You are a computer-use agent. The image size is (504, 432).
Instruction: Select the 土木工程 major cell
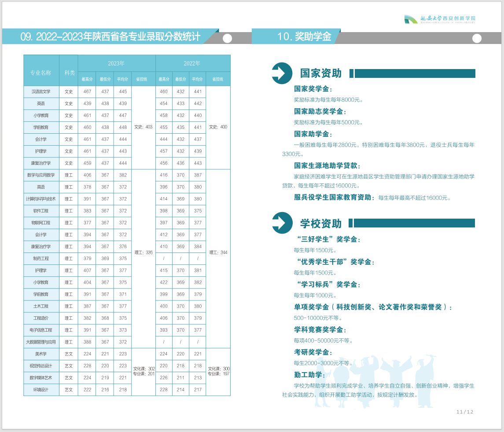(41, 306)
